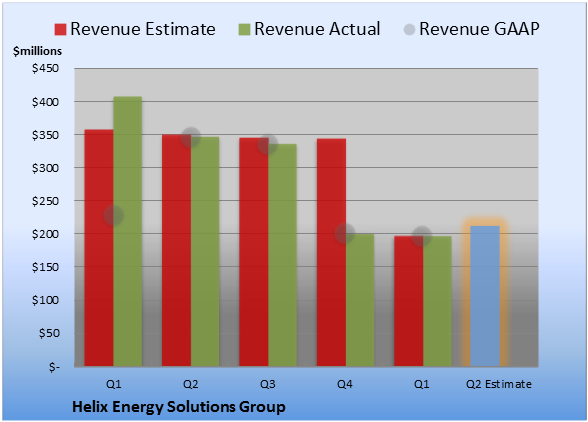Select the 'Revenue Estimate' legend label
This screenshot has width=588, height=422.
point(143,29)
